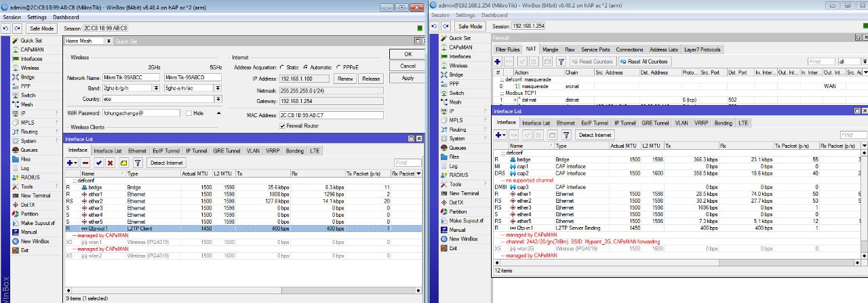Viewport: 868px width, 303px height.
Task: Open the 5ghz-a/n/ac band dropdown
Action: pyautogui.click(x=220, y=88)
